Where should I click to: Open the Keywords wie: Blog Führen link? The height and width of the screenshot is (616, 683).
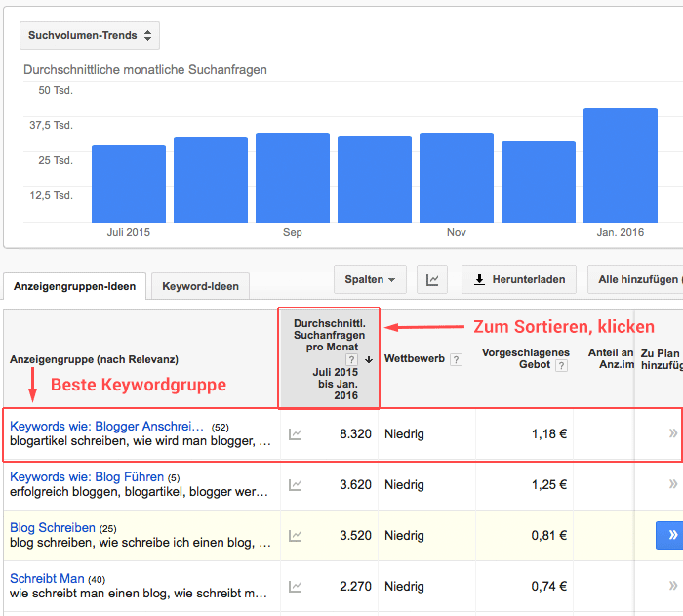(87, 477)
